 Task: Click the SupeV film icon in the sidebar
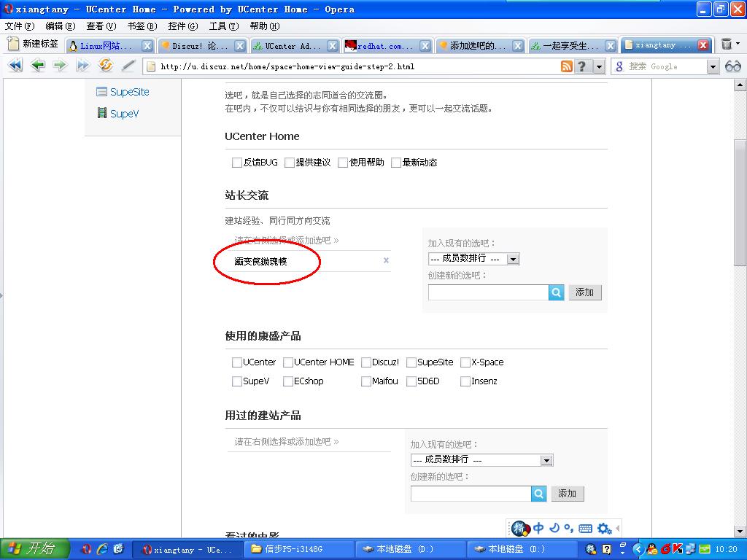101,113
